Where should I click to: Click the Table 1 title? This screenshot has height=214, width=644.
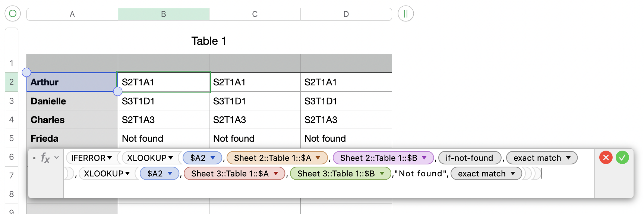[209, 41]
